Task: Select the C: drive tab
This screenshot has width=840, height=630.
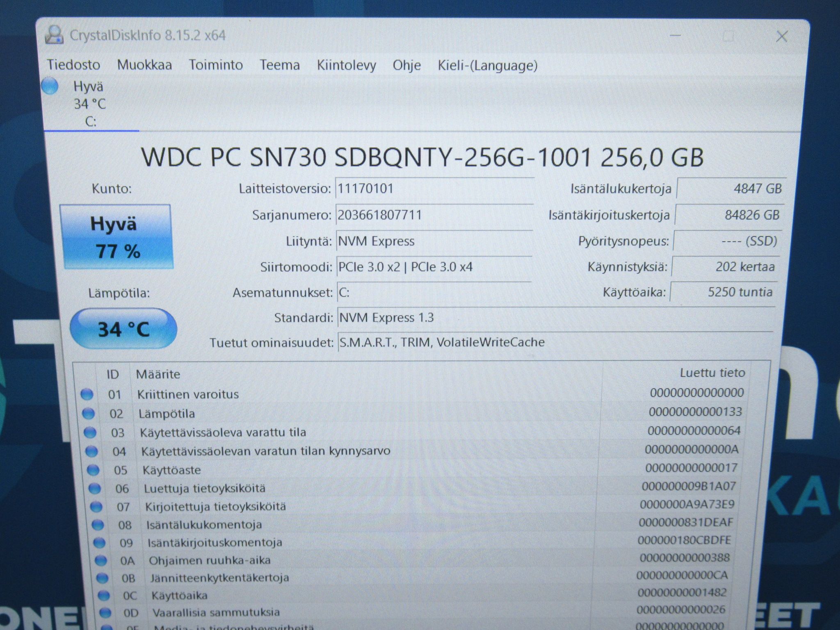Action: point(90,103)
